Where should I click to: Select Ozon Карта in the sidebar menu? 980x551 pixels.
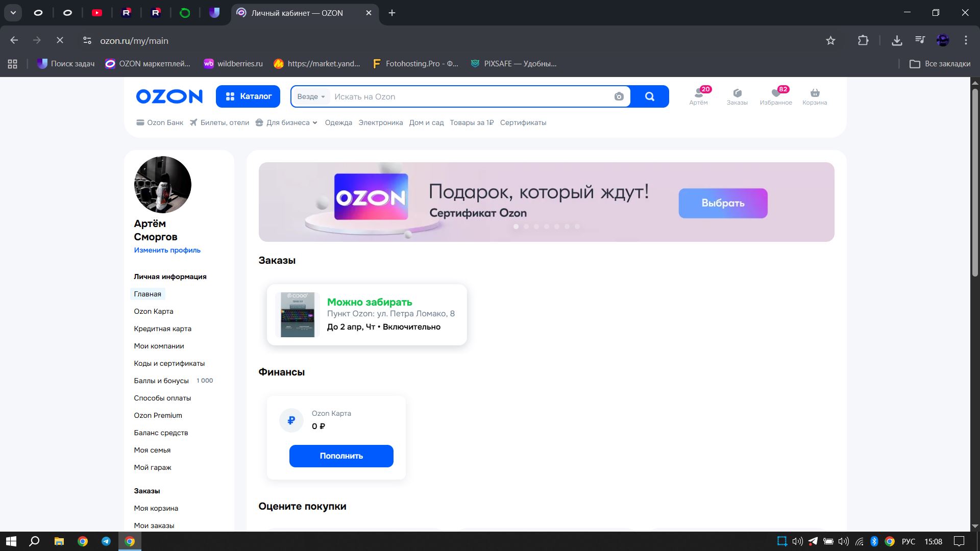tap(154, 311)
